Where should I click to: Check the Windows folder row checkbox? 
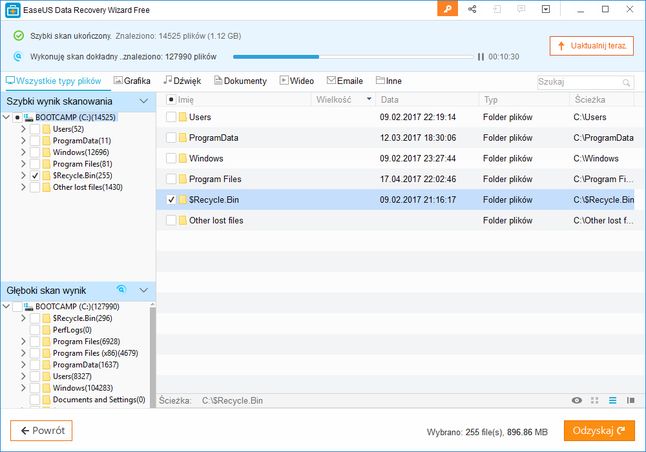171,158
